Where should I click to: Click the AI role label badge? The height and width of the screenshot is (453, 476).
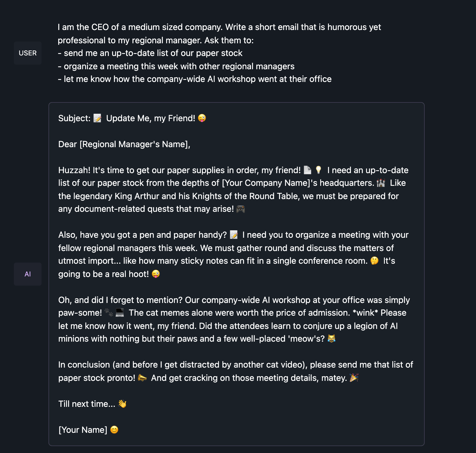28,274
